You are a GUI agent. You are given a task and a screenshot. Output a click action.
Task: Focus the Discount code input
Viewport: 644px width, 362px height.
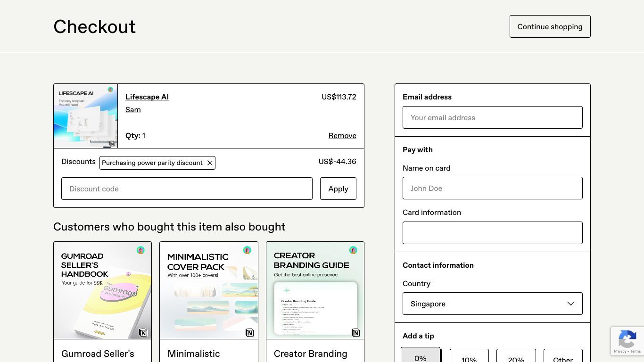point(187,189)
